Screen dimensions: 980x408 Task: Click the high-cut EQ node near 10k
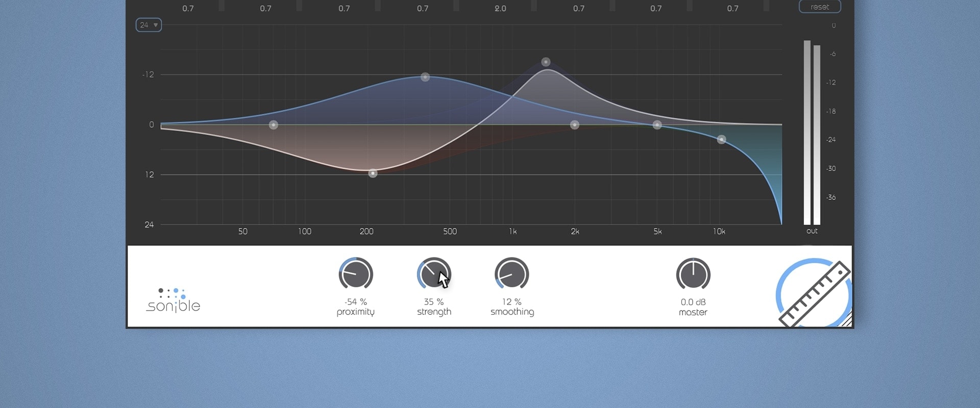point(721,139)
